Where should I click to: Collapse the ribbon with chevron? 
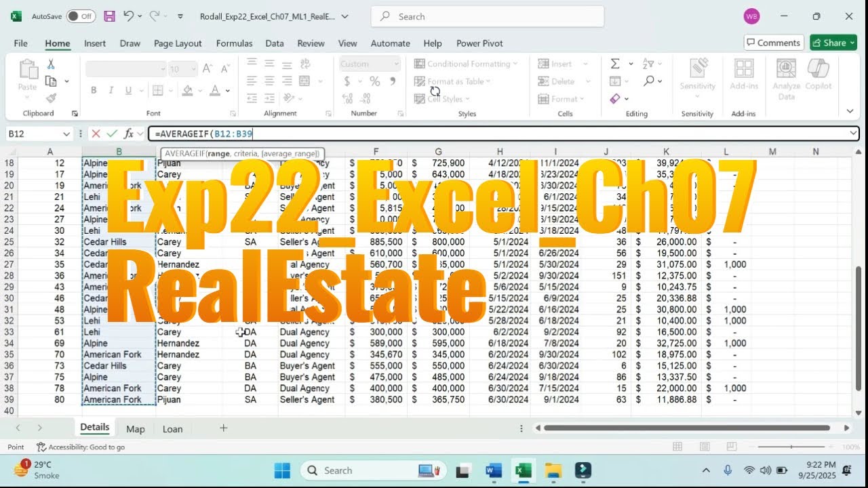click(x=850, y=111)
